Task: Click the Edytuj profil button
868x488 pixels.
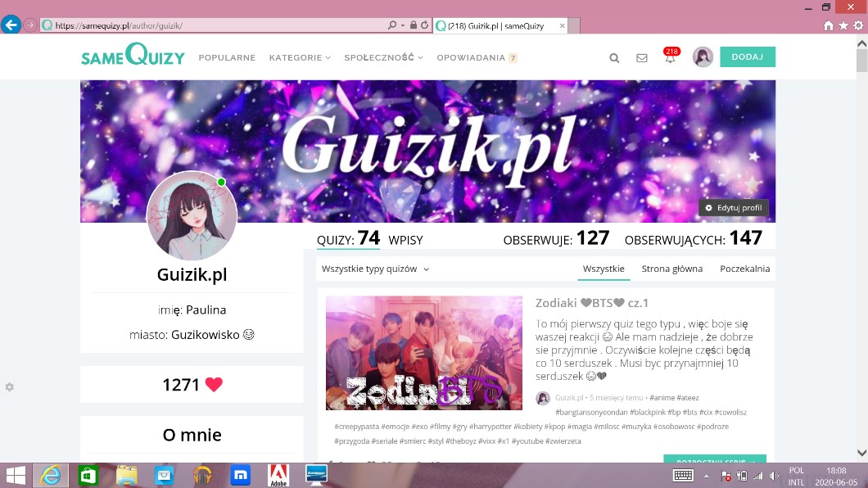Action: [734, 208]
